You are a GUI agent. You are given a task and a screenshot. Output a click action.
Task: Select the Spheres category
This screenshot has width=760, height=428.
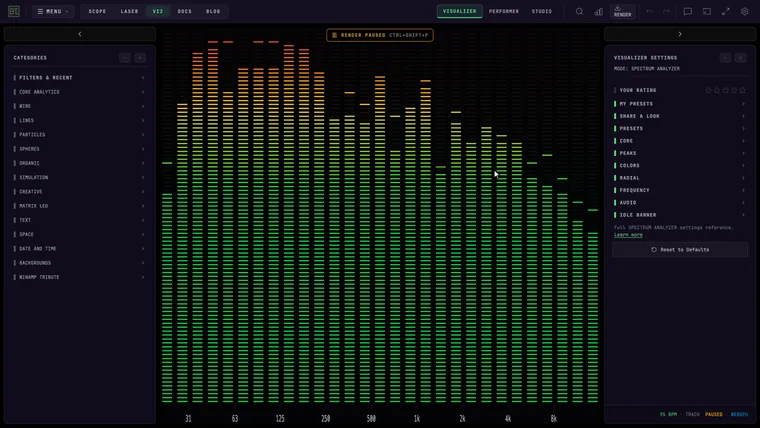pos(79,149)
